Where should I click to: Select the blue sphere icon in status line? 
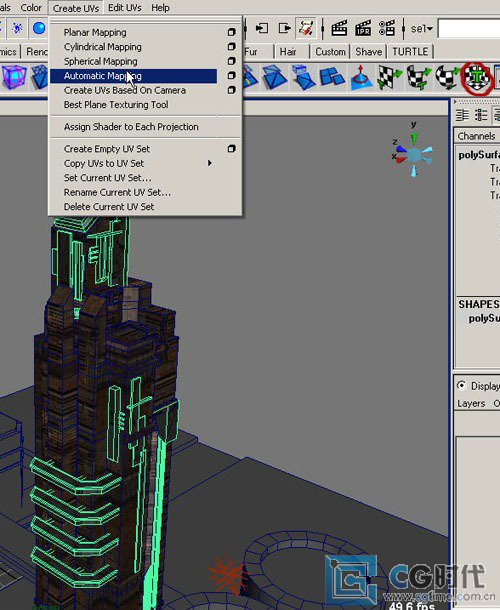coord(39,28)
